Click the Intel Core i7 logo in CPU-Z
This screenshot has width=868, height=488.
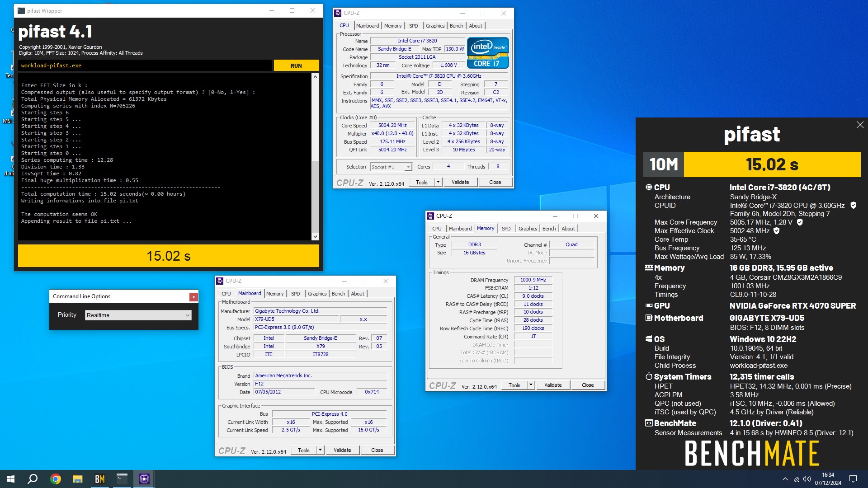click(x=488, y=52)
